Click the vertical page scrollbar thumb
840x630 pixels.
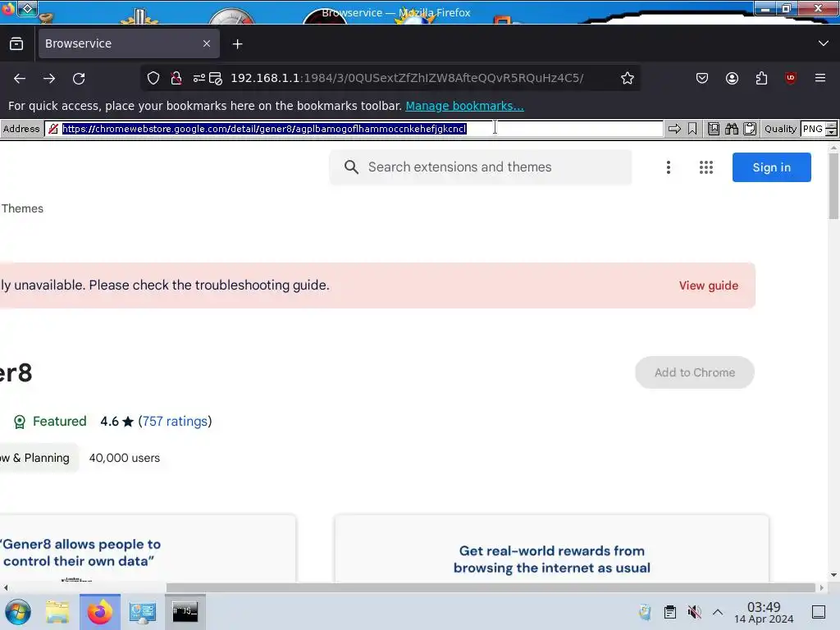[833, 186]
